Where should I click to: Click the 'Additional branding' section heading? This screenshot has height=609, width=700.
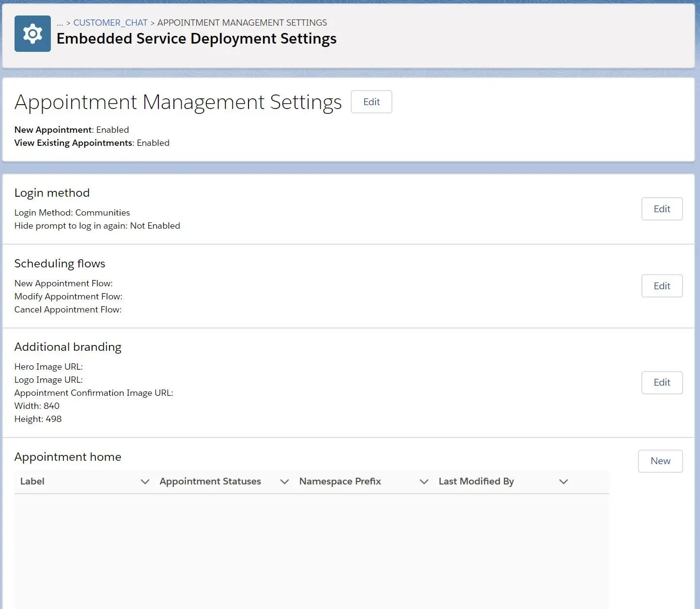68,347
